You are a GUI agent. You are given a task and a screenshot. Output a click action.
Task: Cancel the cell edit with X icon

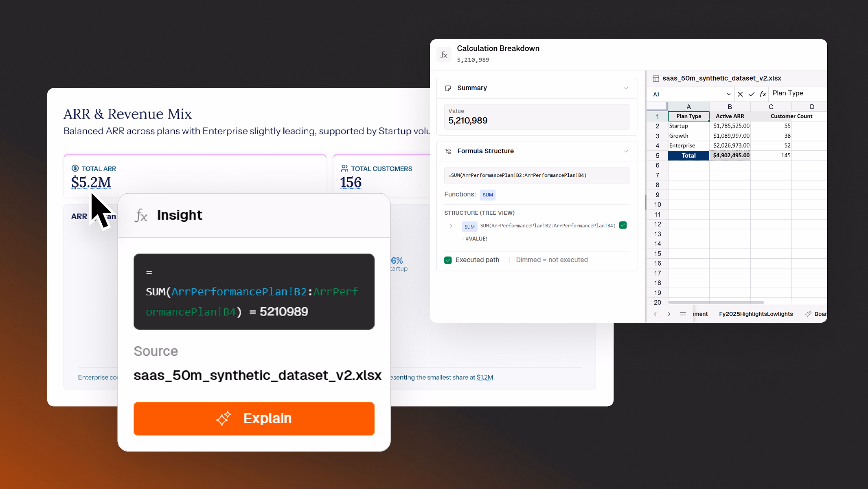pos(740,94)
